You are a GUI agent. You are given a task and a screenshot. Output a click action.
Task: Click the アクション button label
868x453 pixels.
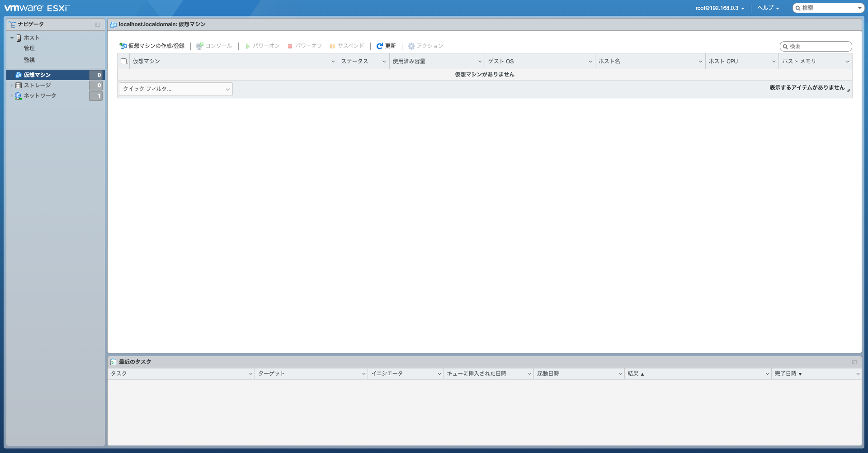coord(430,46)
